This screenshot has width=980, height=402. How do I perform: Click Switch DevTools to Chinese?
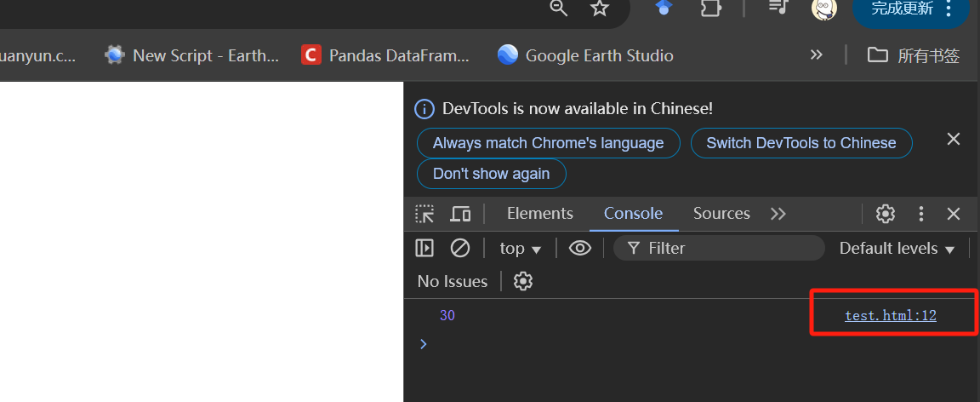coord(801,143)
